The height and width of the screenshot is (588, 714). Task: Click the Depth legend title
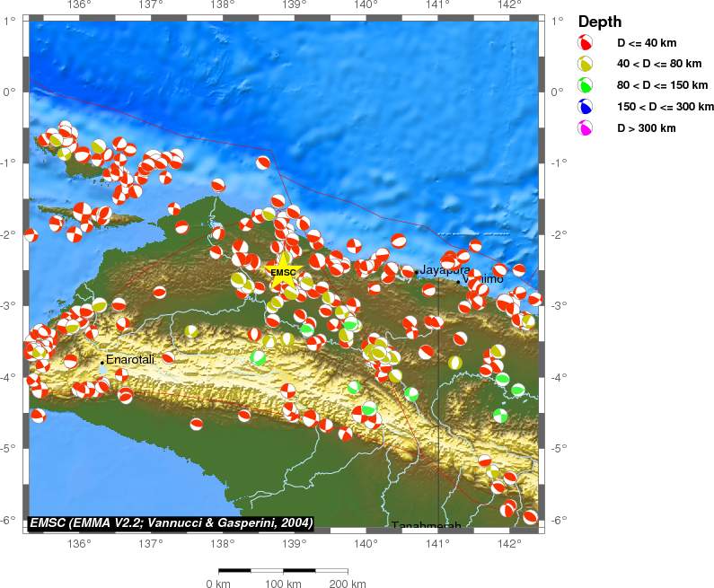click(599, 22)
